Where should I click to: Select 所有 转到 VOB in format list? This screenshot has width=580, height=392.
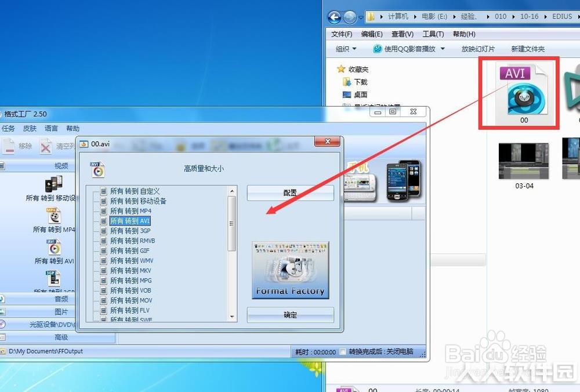130,291
